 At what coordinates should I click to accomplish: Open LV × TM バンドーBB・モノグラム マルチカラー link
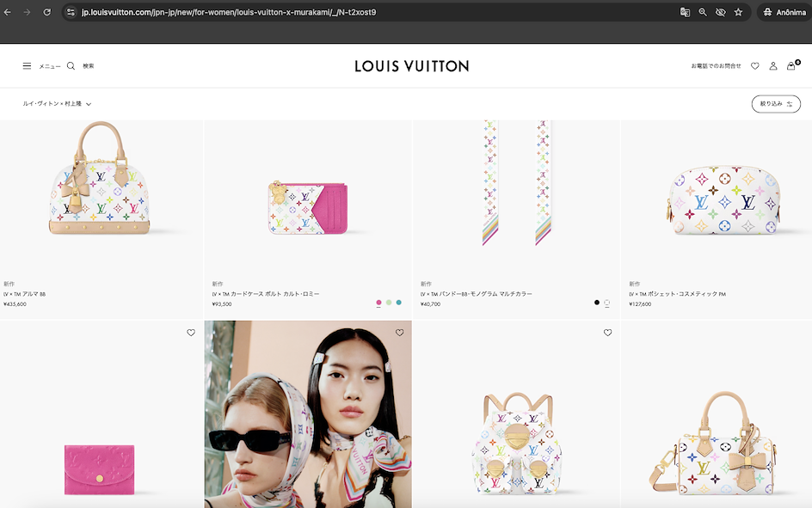(x=477, y=294)
